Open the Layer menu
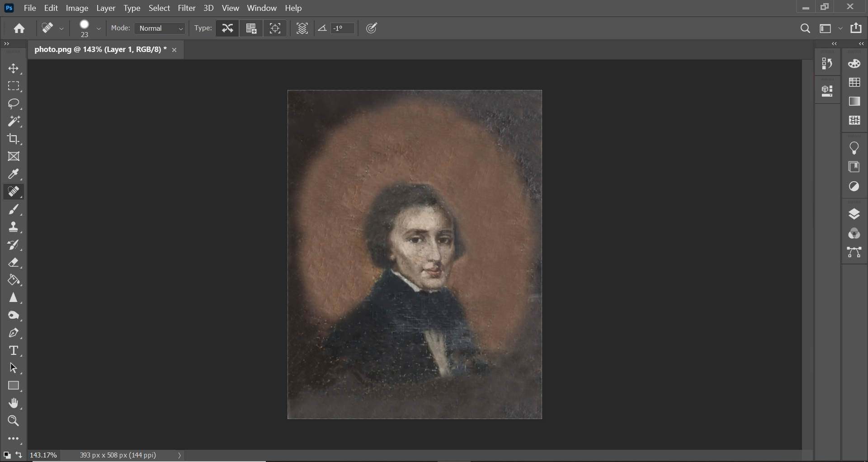Viewport: 868px width, 462px height. 106,8
